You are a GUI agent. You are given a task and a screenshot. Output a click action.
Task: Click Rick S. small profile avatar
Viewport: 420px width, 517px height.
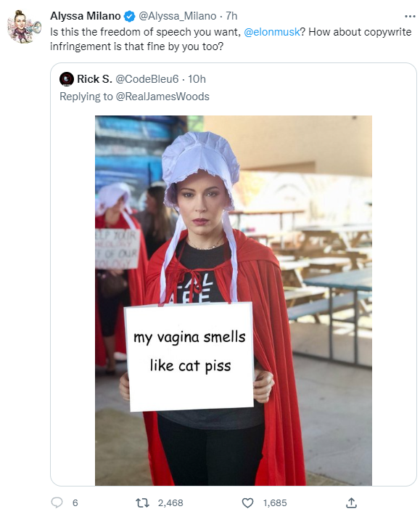click(66, 79)
